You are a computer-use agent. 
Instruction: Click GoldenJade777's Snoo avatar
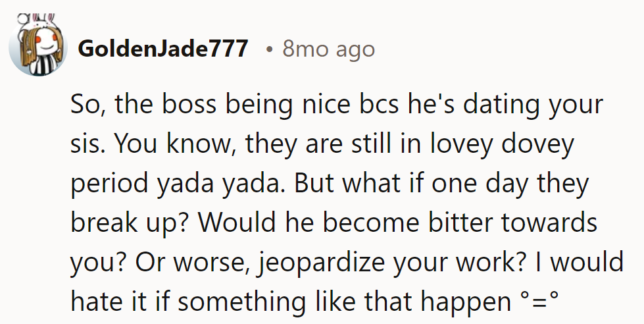38,48
